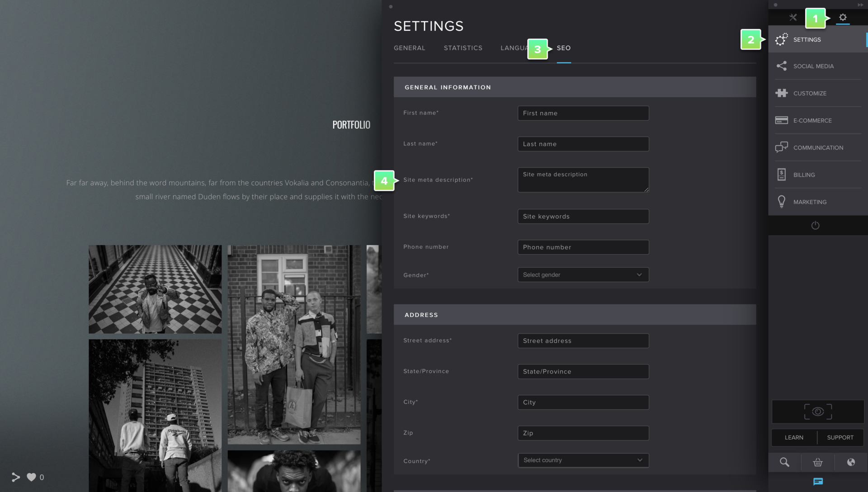Image resolution: width=868 pixels, height=492 pixels.
Task: Click the PORTFOLIO heading
Action: [x=351, y=125]
